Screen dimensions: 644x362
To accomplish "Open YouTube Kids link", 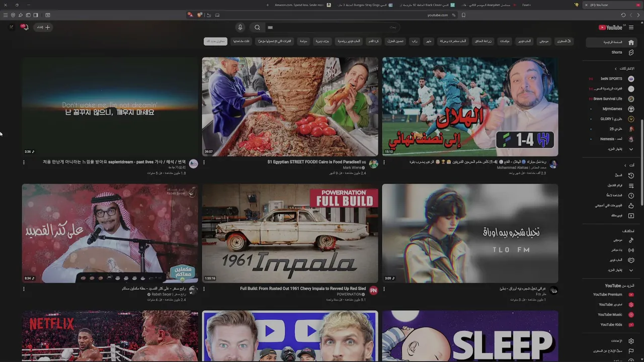I will [612, 325].
